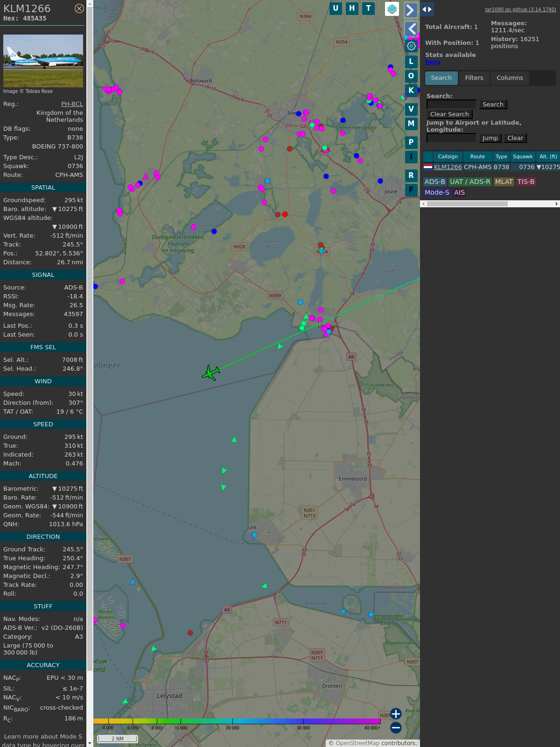Toggle the P map button
560x747 pixels.
point(411,142)
